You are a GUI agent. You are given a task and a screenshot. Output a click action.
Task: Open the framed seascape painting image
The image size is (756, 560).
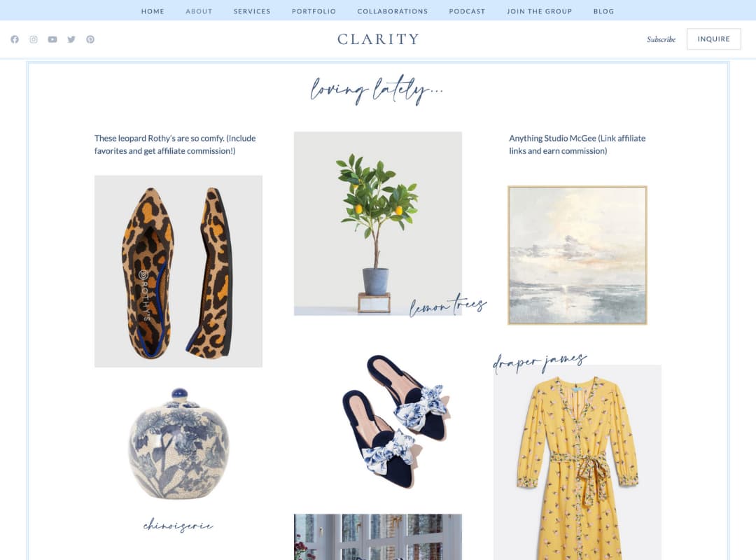pos(577,255)
